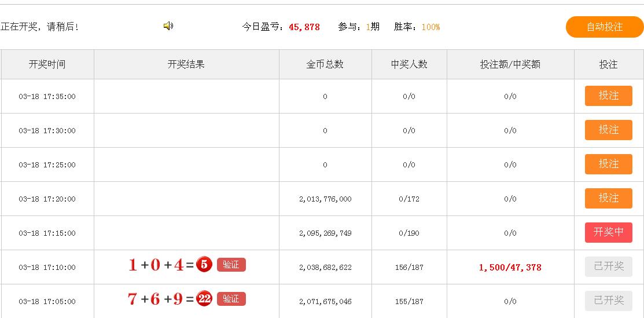Click the 1,500/47,378 bet amount
This screenshot has width=644, height=318.
[x=510, y=267]
